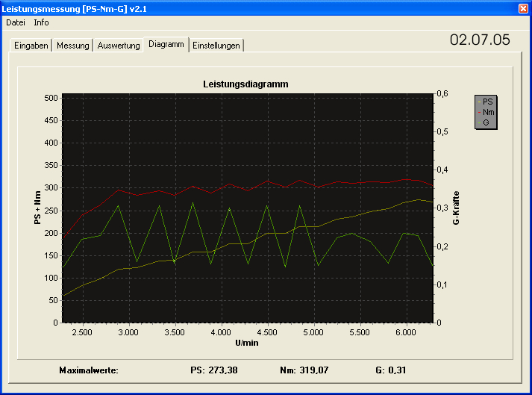
Task: Go to the Einstellungen tab
Action: [x=216, y=46]
